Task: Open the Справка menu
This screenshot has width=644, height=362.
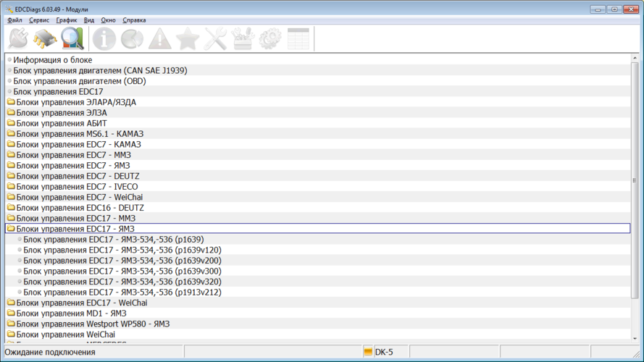Action: (134, 20)
